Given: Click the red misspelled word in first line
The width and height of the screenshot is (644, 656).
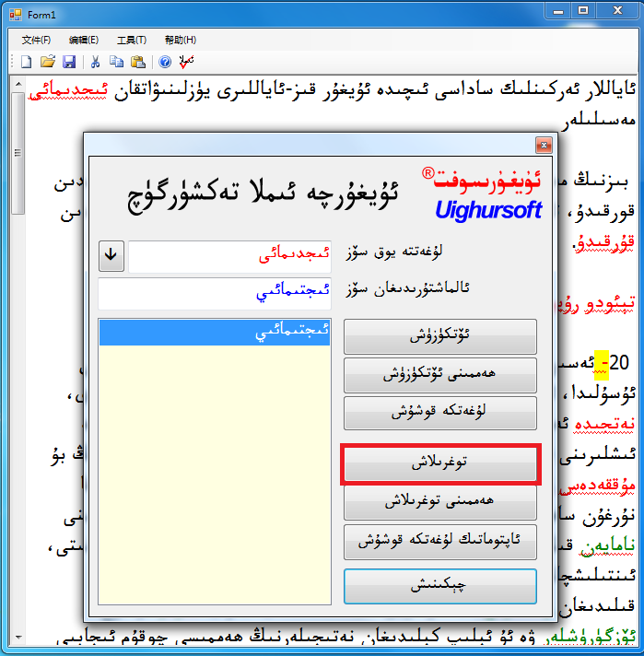Looking at the screenshot, I should 68,89.
